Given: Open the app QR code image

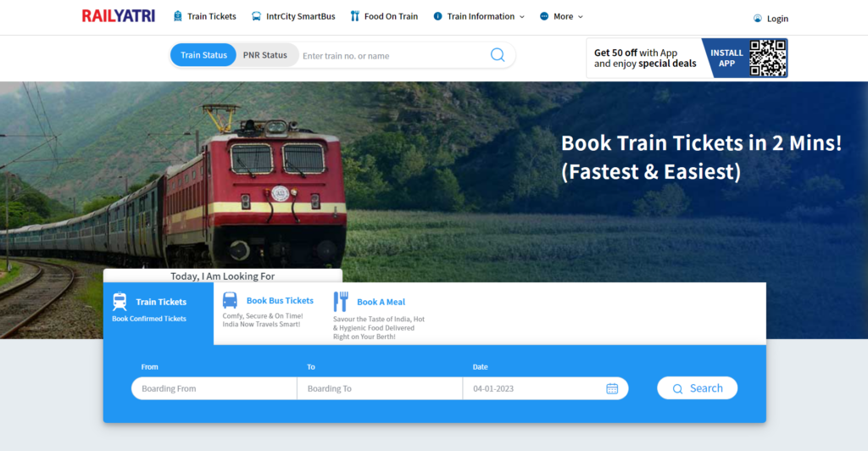Looking at the screenshot, I should point(768,58).
